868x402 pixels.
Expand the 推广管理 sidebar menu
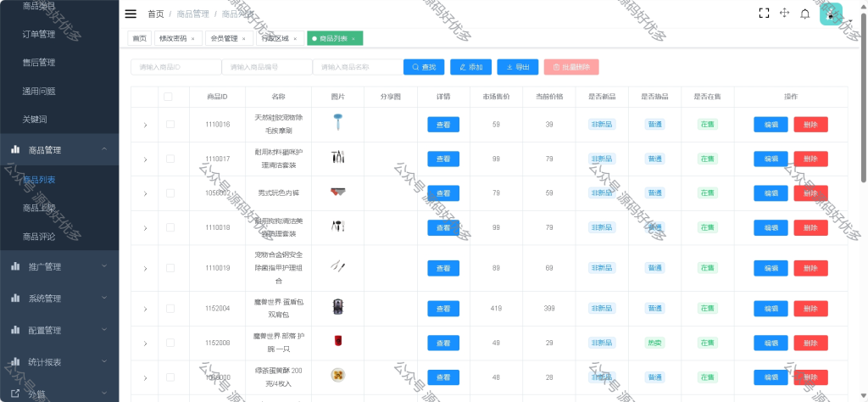pos(104,266)
